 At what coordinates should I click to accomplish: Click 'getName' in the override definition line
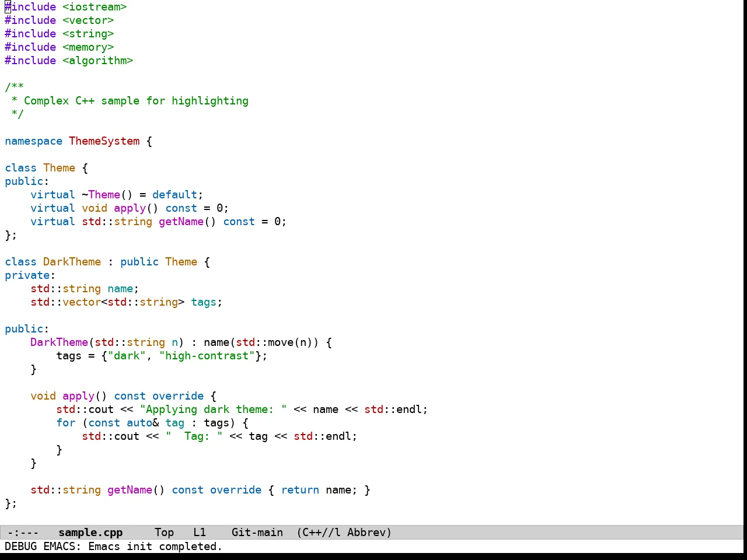click(130, 490)
